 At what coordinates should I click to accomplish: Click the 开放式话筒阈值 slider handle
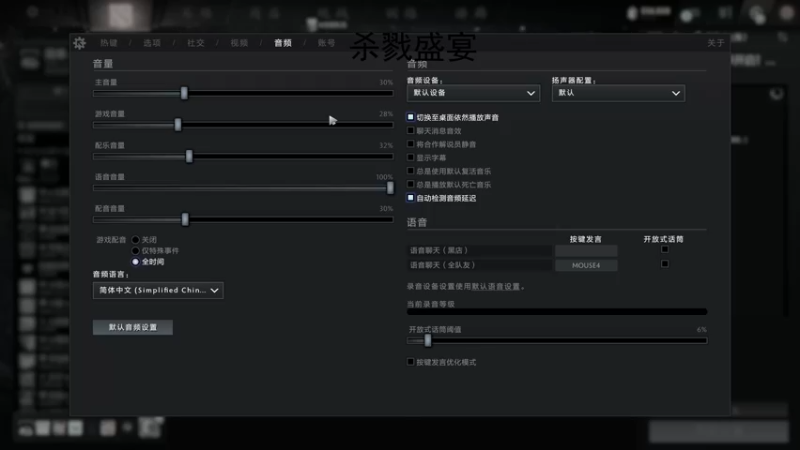click(x=428, y=340)
